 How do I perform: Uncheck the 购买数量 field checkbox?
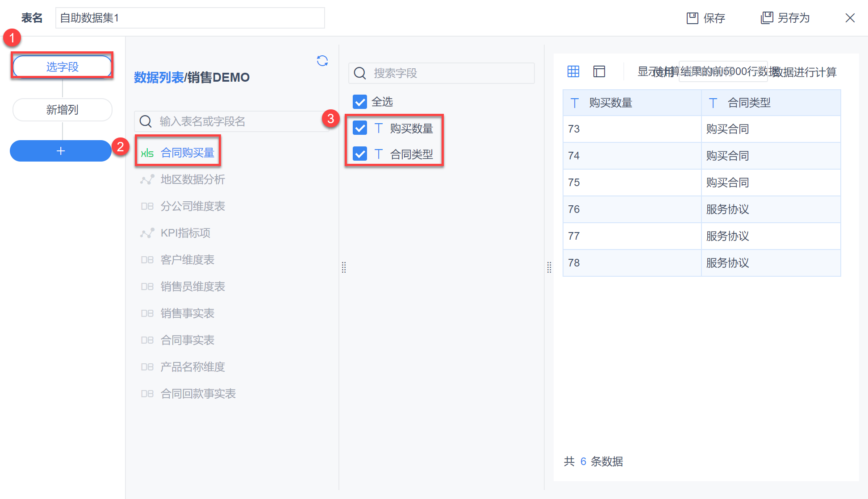pyautogui.click(x=360, y=128)
